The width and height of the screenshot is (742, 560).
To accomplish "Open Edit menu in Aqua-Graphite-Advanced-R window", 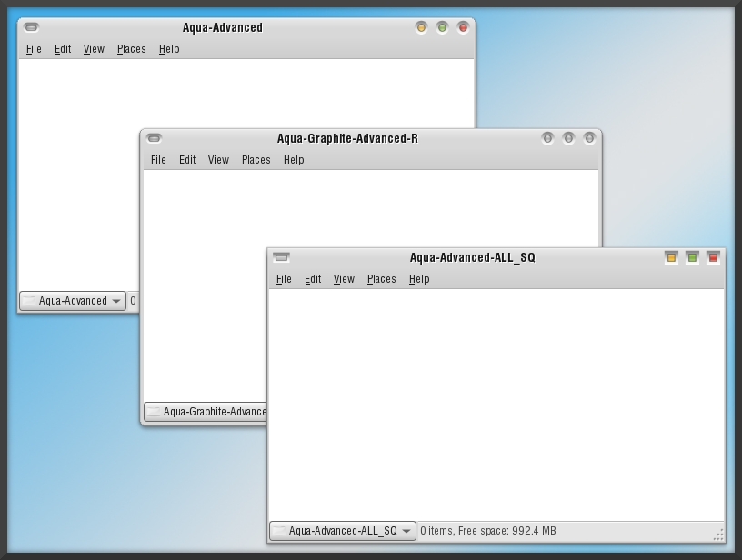I will (187, 160).
